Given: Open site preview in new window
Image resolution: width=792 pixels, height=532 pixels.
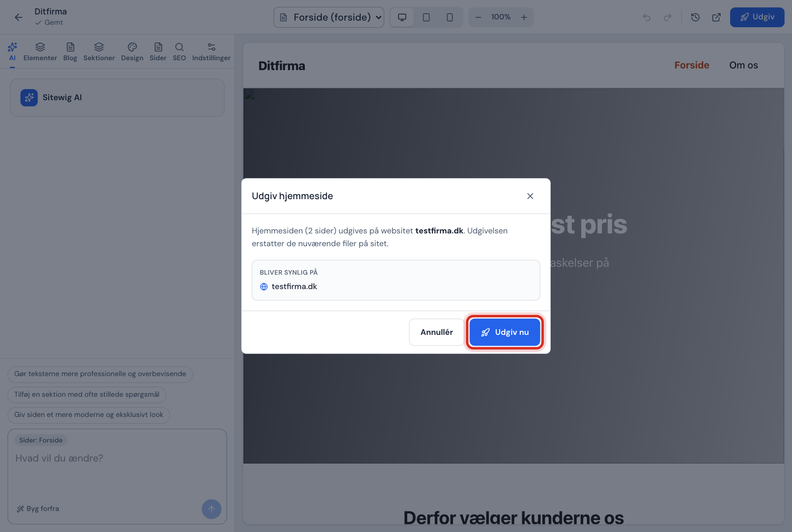Looking at the screenshot, I should [717, 17].
